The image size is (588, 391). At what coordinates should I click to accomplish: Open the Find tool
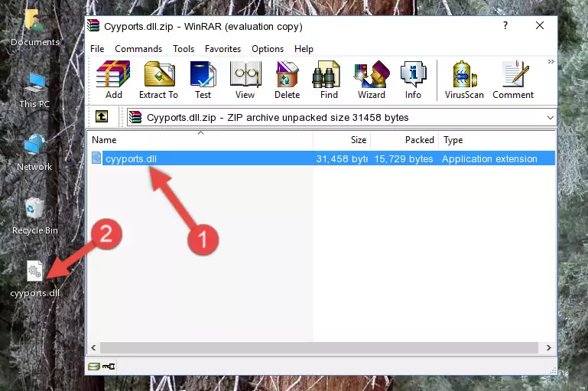[329, 80]
